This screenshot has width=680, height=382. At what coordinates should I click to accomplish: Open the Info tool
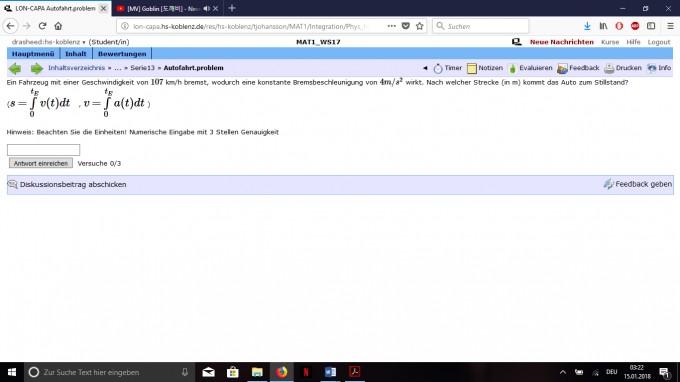click(x=658, y=68)
